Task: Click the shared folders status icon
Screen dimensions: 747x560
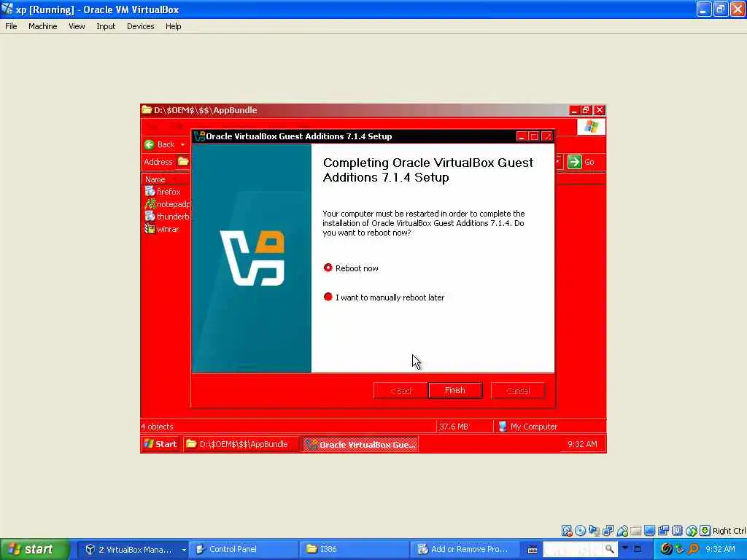Action: (x=636, y=531)
